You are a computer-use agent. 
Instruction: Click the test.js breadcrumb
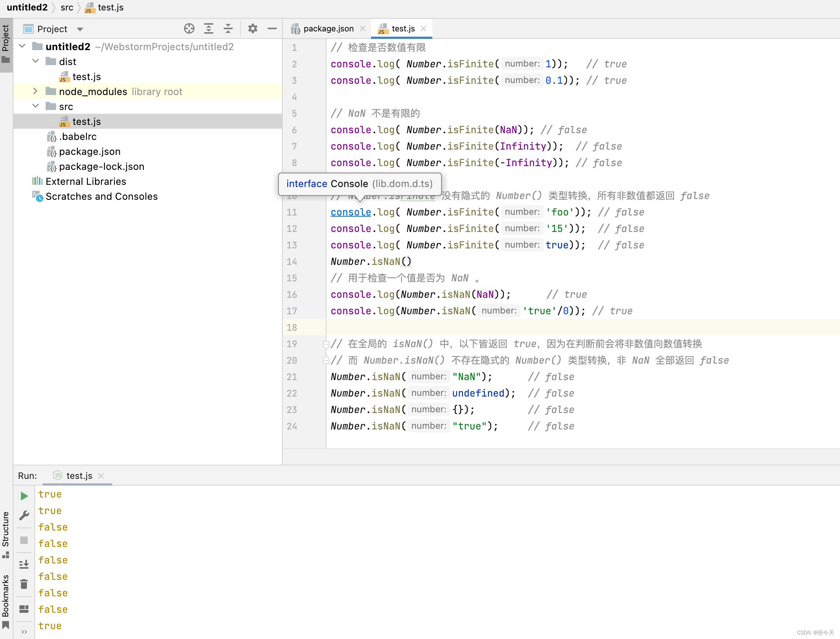104,7
